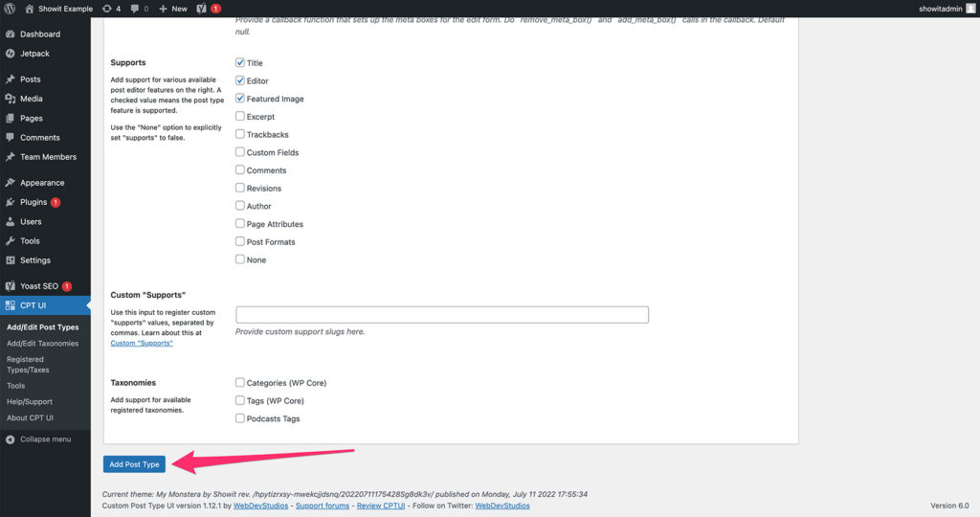Viewport: 980px width, 517px height.
Task: Open Jetpack from the sidebar icon
Action: (10, 54)
